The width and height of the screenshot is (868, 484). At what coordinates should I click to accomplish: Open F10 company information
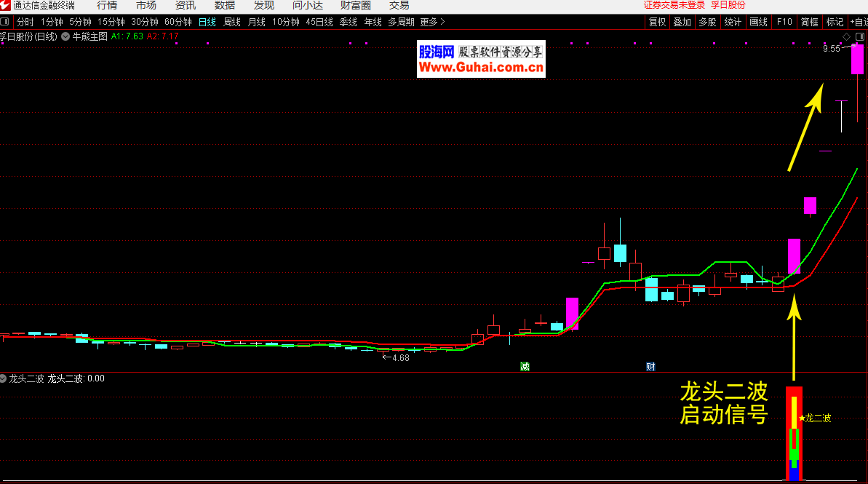coord(784,22)
